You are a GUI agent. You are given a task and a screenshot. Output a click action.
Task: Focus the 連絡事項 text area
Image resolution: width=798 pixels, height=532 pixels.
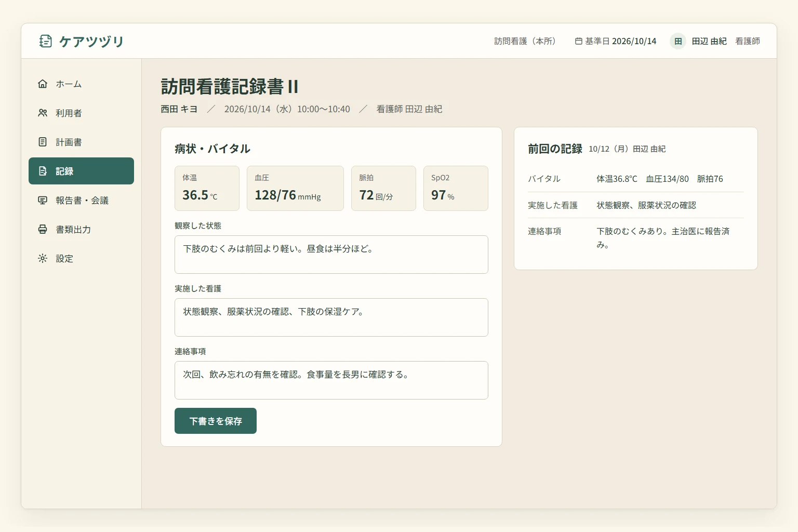[x=331, y=380]
